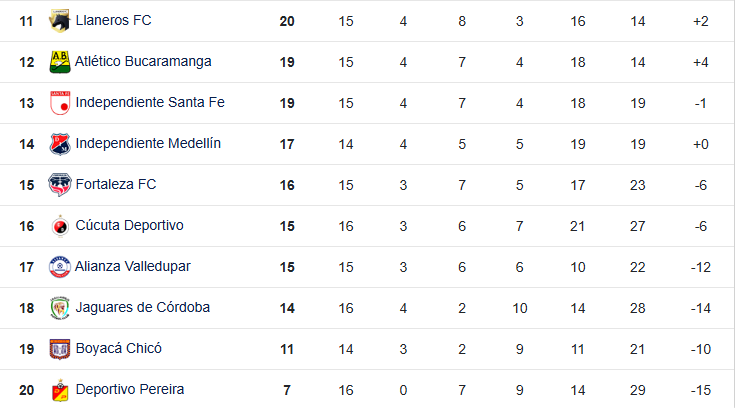
Task: Open the Llaneros FC team link
Action: 113,21
